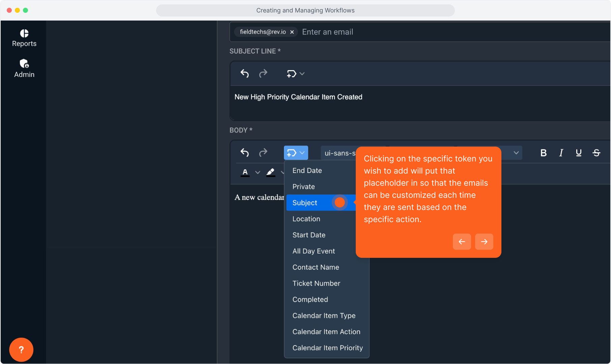Screen dimensions: 611x364
Task: Apply strikethrough formatting in Body editor
Action: click(596, 153)
